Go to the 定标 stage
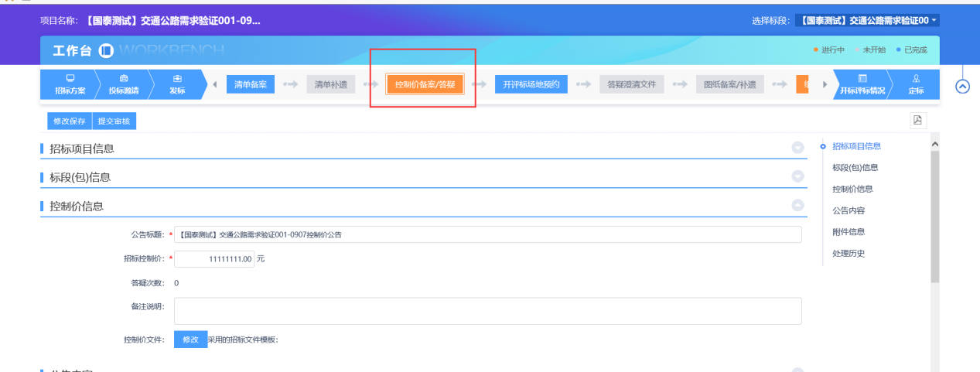Viewport: 980px width, 372px height. coord(916,84)
